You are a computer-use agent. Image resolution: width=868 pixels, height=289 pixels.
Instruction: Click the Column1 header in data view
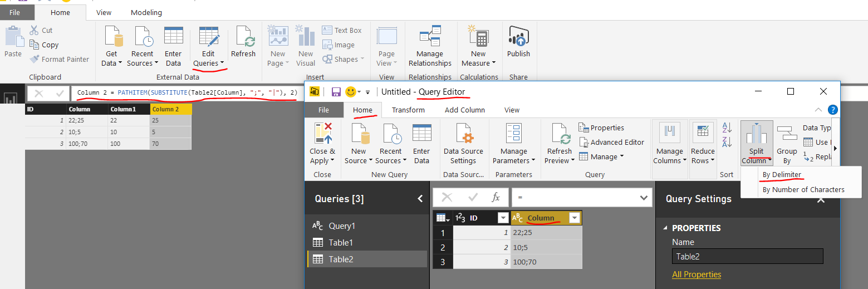129,109
